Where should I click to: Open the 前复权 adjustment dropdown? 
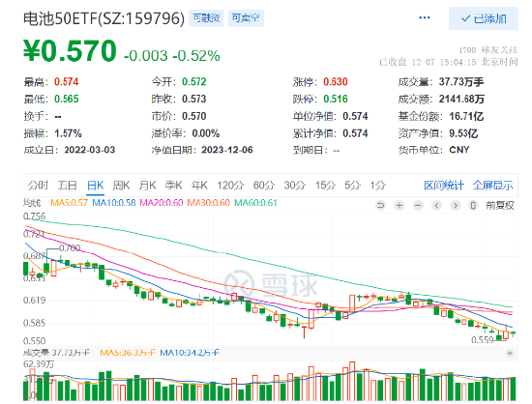coord(500,206)
